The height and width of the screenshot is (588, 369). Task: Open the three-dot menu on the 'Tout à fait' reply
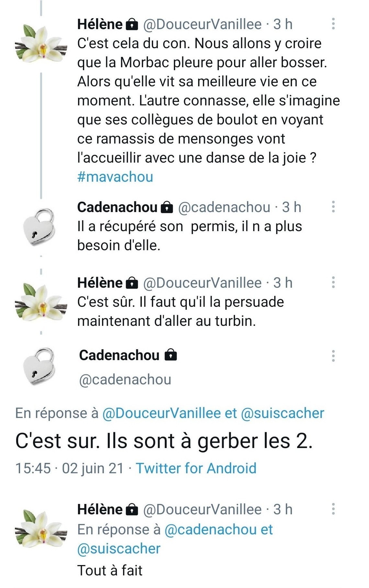[333, 509]
